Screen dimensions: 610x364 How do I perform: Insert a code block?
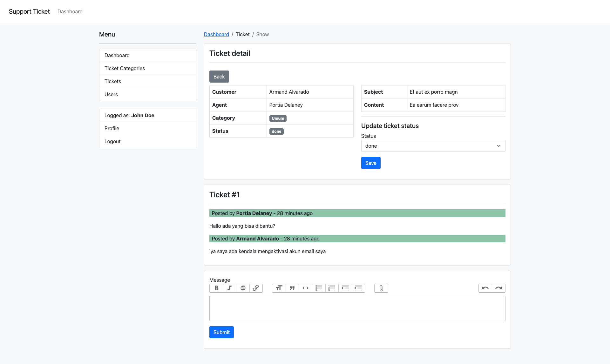point(305,288)
